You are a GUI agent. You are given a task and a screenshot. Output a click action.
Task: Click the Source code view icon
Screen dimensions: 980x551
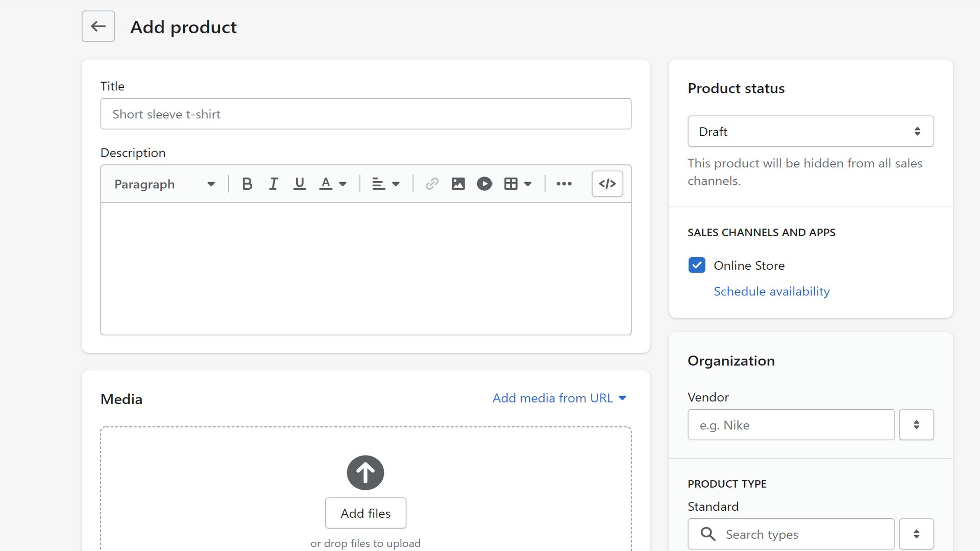coord(606,184)
